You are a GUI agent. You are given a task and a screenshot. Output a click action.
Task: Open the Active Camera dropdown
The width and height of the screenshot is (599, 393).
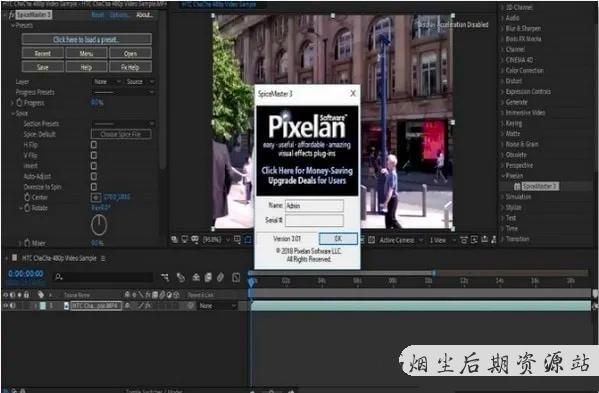tap(401, 240)
